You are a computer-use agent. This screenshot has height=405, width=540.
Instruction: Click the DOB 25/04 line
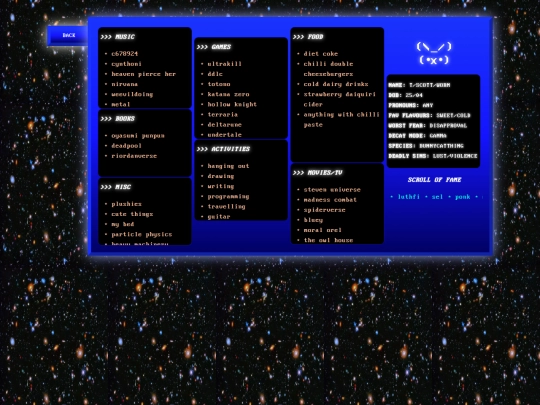[x=405, y=95]
